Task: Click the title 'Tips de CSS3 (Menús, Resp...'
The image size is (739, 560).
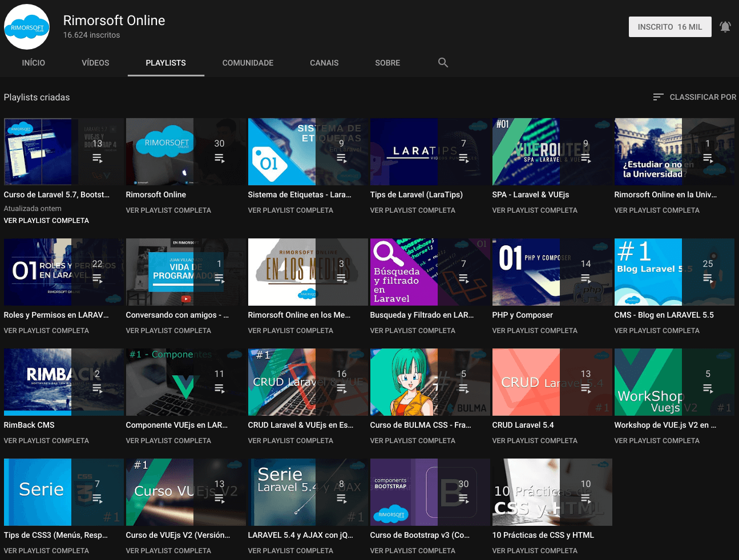Action: point(55,535)
